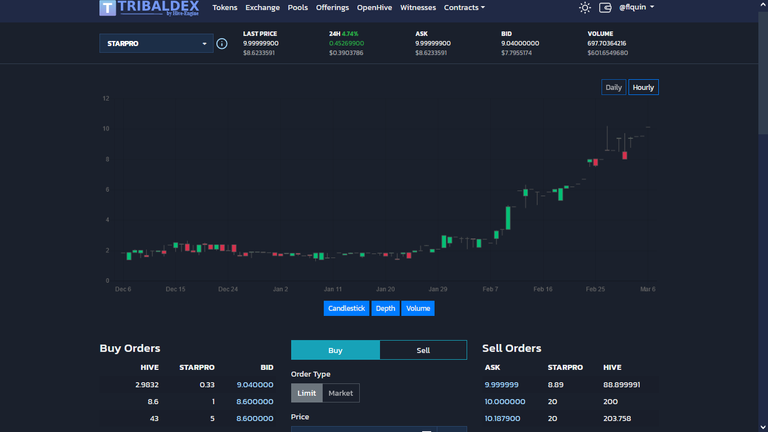Select the Buy tab

[335, 350]
